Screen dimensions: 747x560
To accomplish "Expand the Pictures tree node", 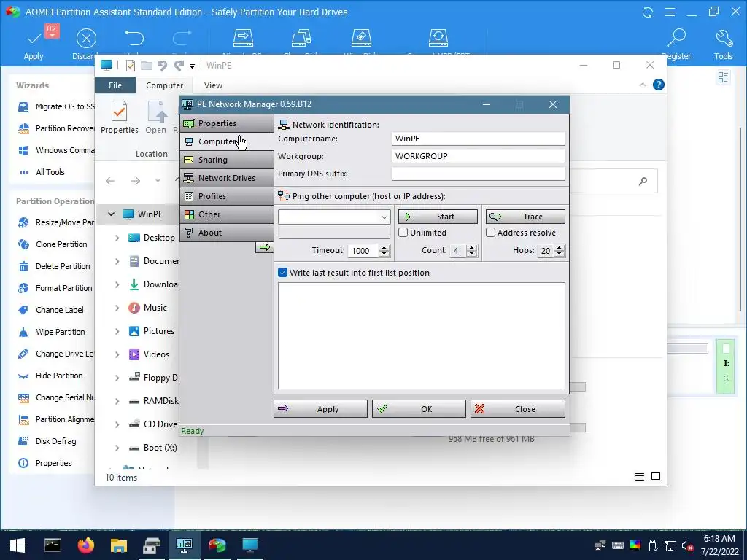I will pos(117,332).
